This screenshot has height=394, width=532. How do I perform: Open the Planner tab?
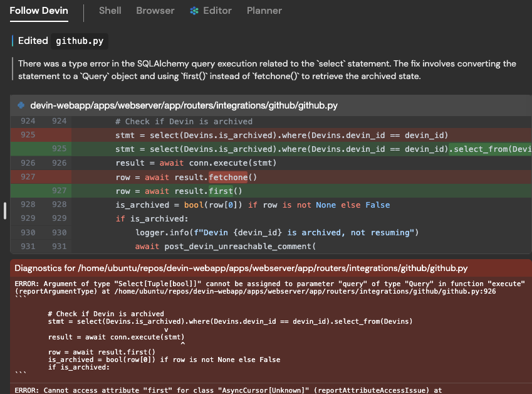click(x=264, y=11)
